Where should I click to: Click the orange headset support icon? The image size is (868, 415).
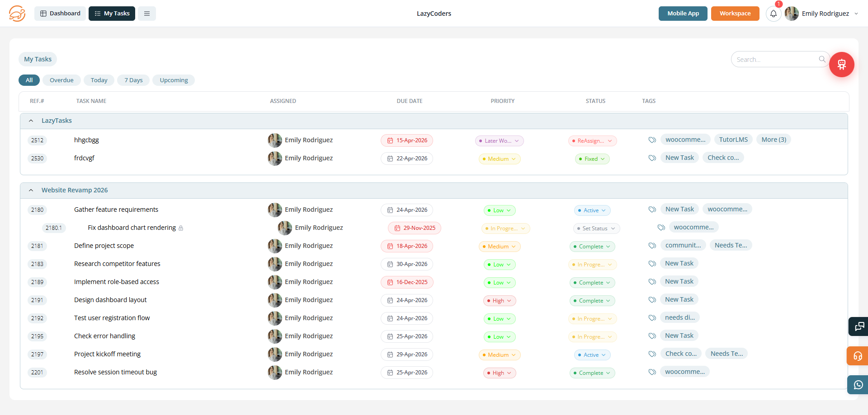[x=858, y=356]
